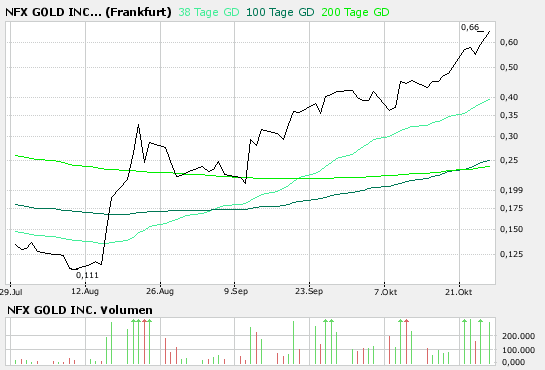
Task: Click the 'NFX GOLD INC. Volumen' heading
Action: point(80,310)
